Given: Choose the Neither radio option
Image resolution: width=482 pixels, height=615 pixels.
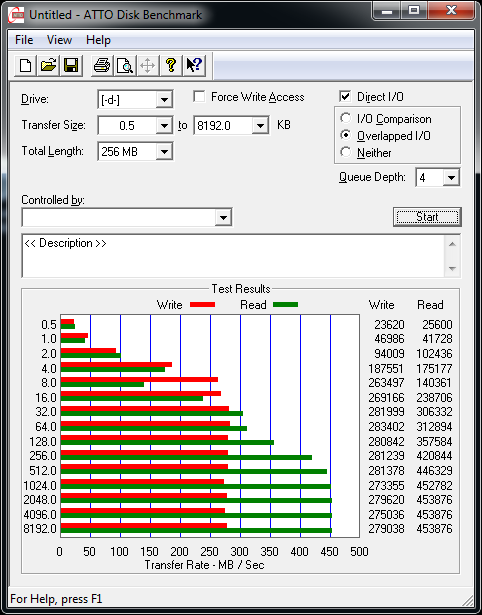Looking at the screenshot, I should 346,152.
